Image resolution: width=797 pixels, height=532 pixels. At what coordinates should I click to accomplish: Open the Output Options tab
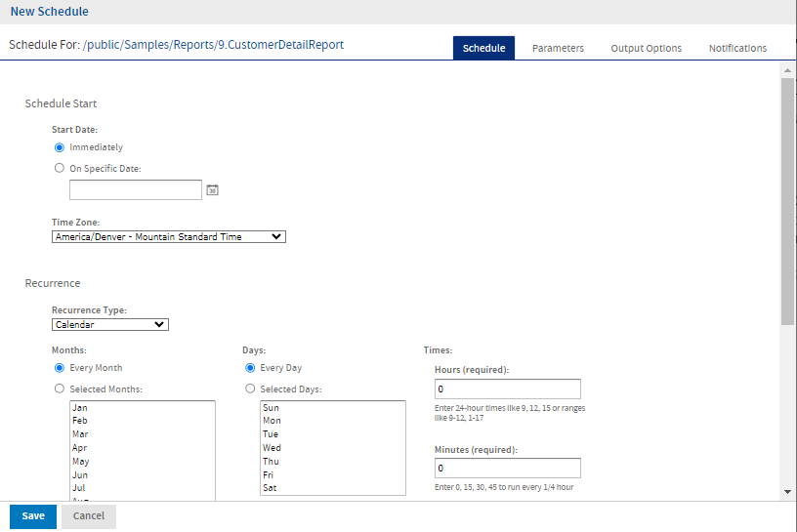(646, 48)
